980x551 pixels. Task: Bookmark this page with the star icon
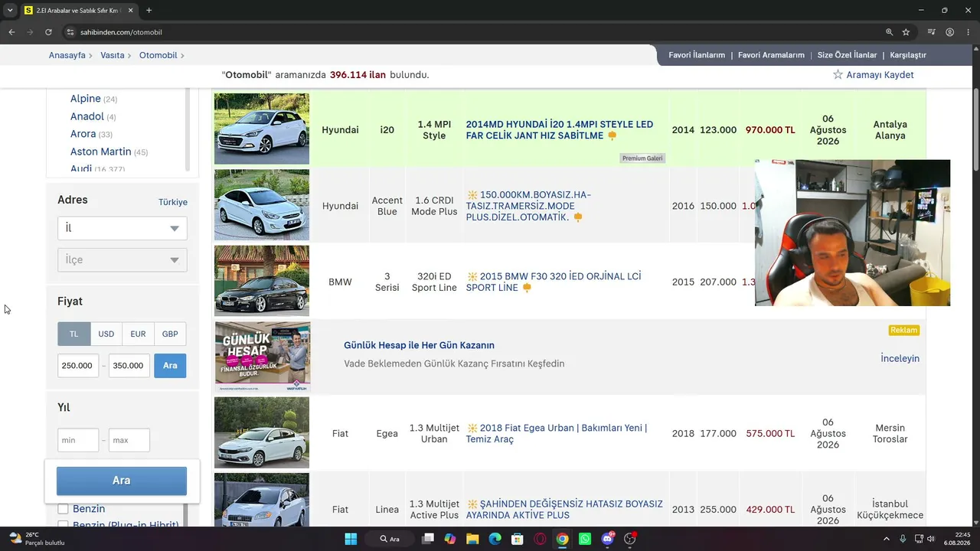(906, 32)
